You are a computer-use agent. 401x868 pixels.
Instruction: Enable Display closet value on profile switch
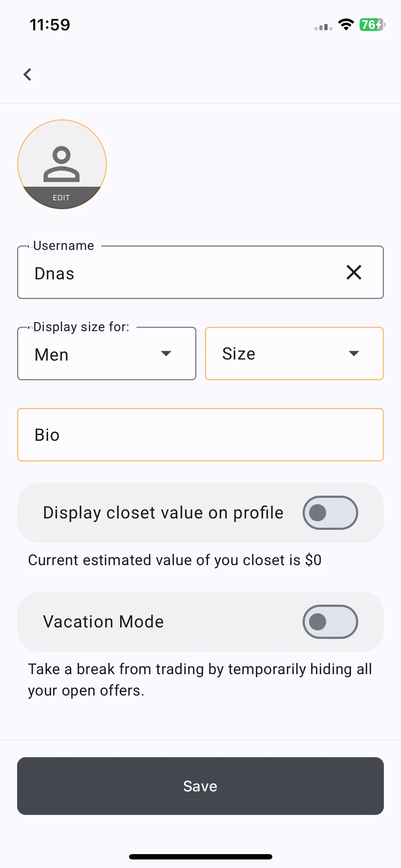click(330, 513)
